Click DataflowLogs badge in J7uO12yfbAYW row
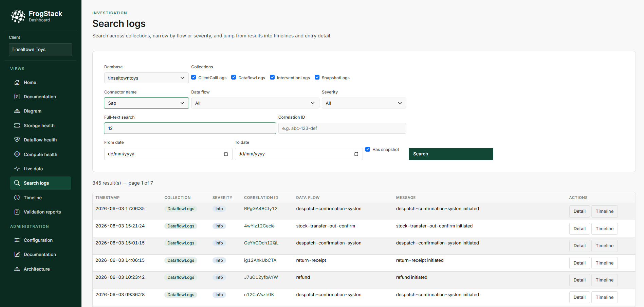This screenshot has height=307, width=644. click(x=181, y=277)
